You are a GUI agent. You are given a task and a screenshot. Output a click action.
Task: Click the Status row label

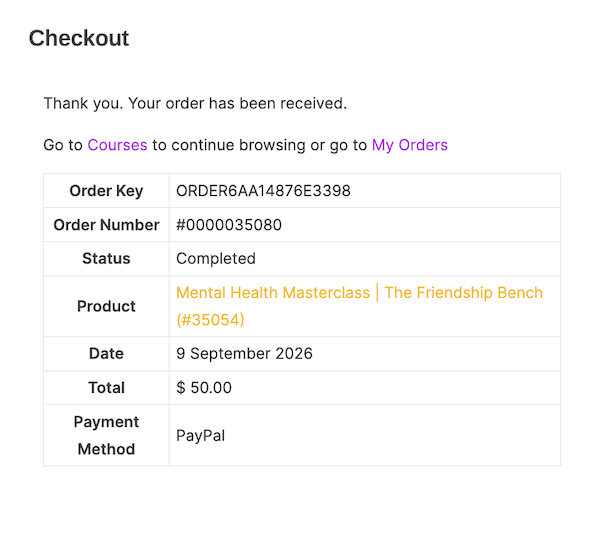point(106,259)
